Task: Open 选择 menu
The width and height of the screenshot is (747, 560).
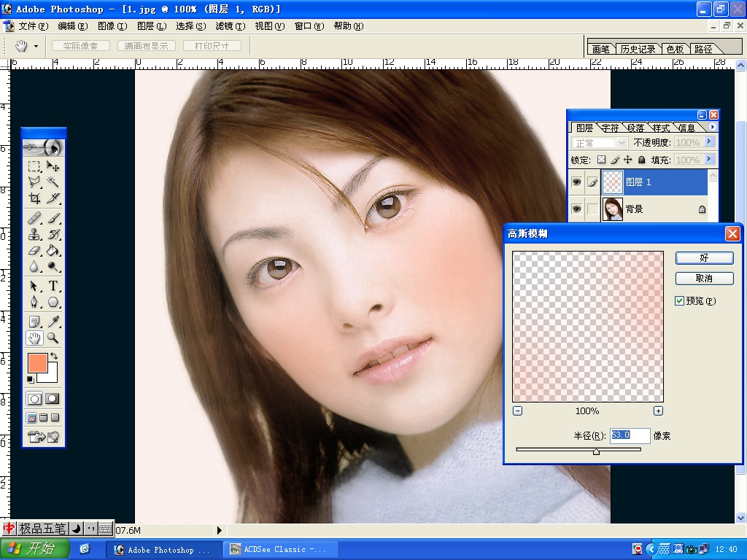Action: tap(190, 26)
